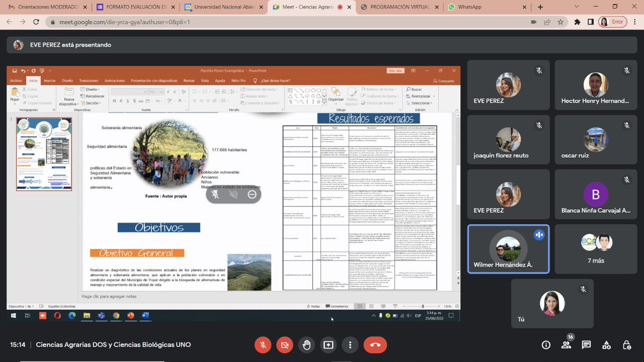Open host controls lock icon
This screenshot has width=644, height=362.
tap(626, 345)
